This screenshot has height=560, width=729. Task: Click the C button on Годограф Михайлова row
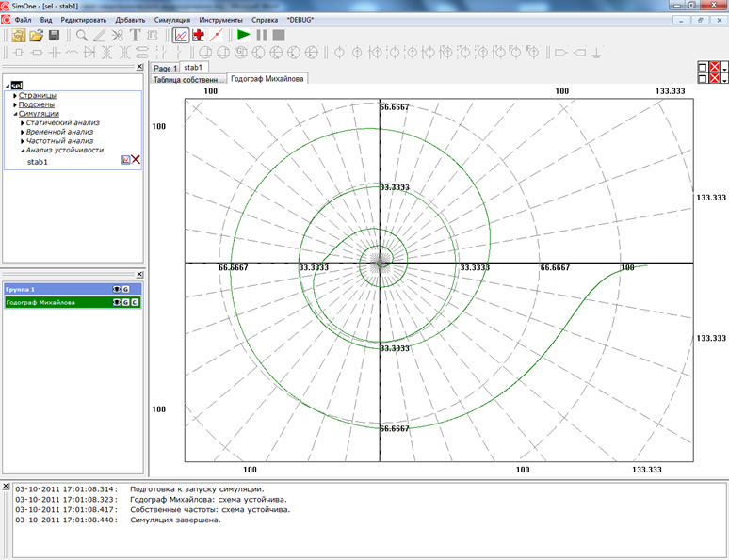pos(135,302)
